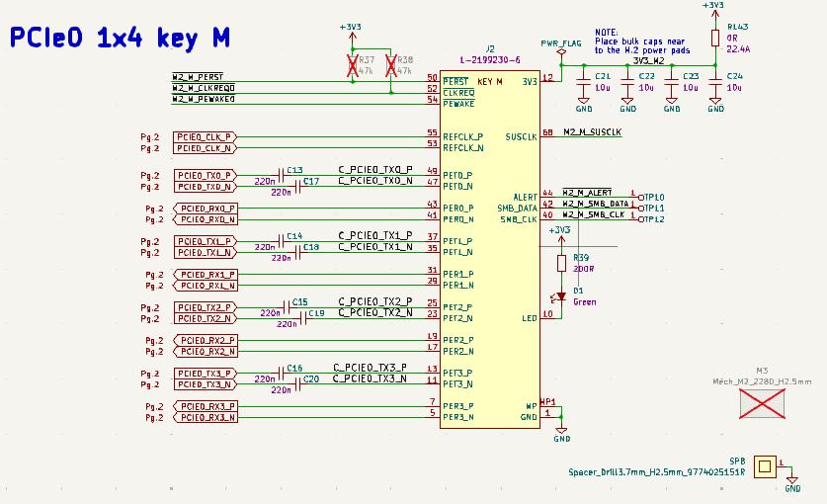
Task: Select the crossed-out resistor R38
Action: pyautogui.click(x=391, y=65)
